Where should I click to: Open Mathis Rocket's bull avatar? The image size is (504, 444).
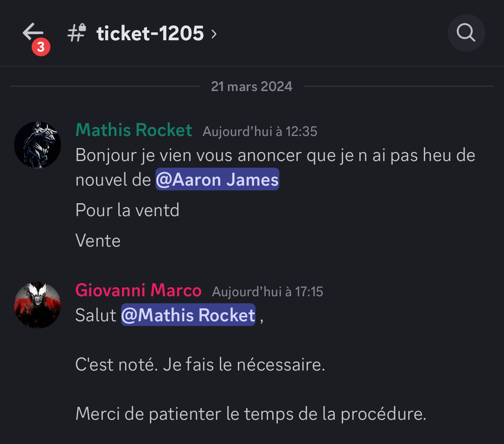click(x=38, y=145)
